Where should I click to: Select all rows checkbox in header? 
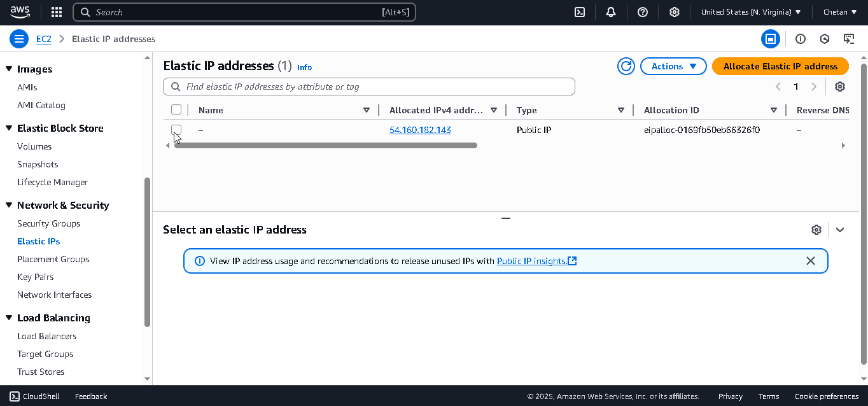point(176,110)
